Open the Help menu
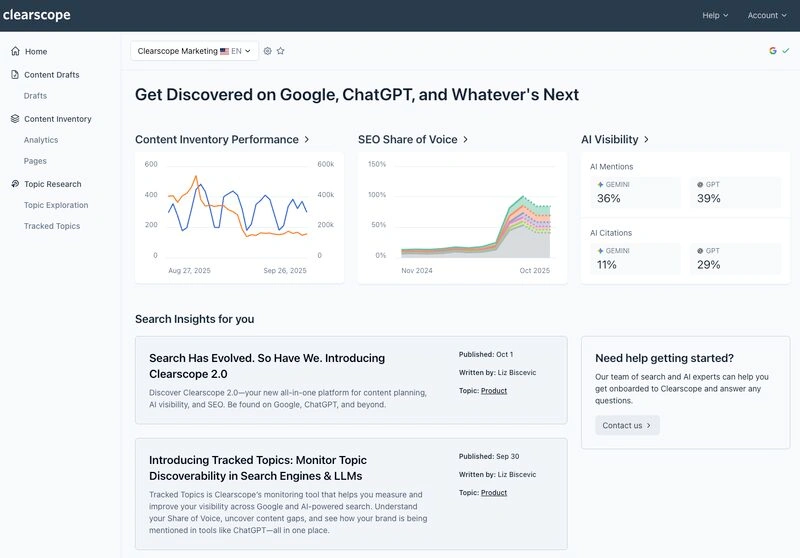This screenshot has height=558, width=800. [715, 15]
